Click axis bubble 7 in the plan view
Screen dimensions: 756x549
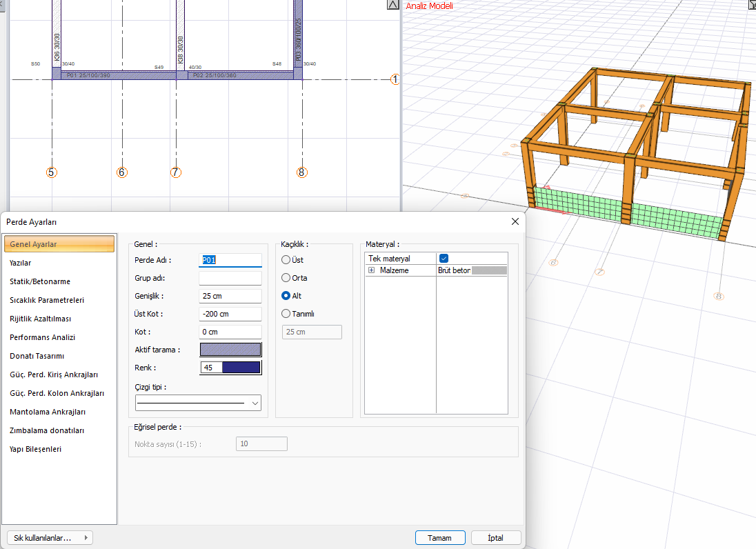click(x=175, y=172)
